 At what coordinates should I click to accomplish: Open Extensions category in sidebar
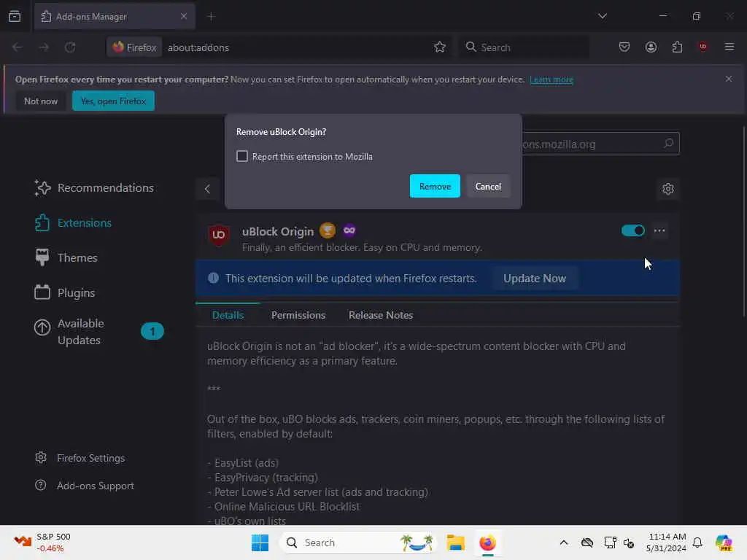(73, 223)
